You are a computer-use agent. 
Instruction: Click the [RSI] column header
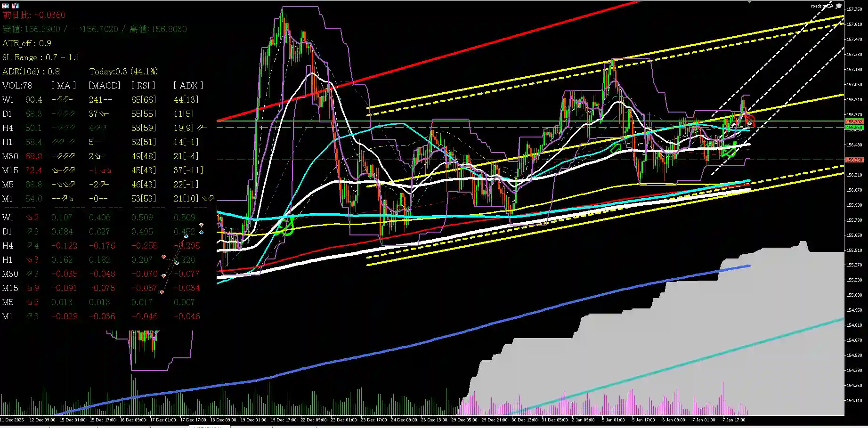[143, 86]
